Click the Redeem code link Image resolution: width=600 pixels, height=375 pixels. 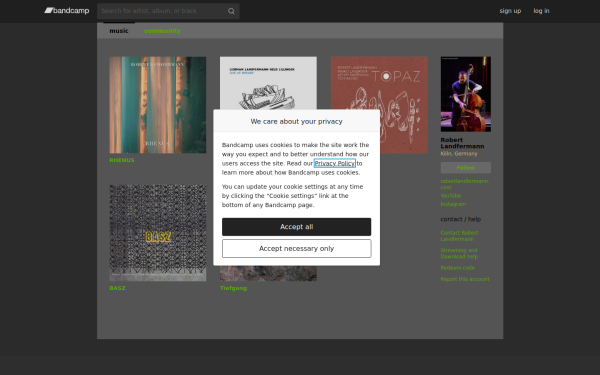click(458, 268)
